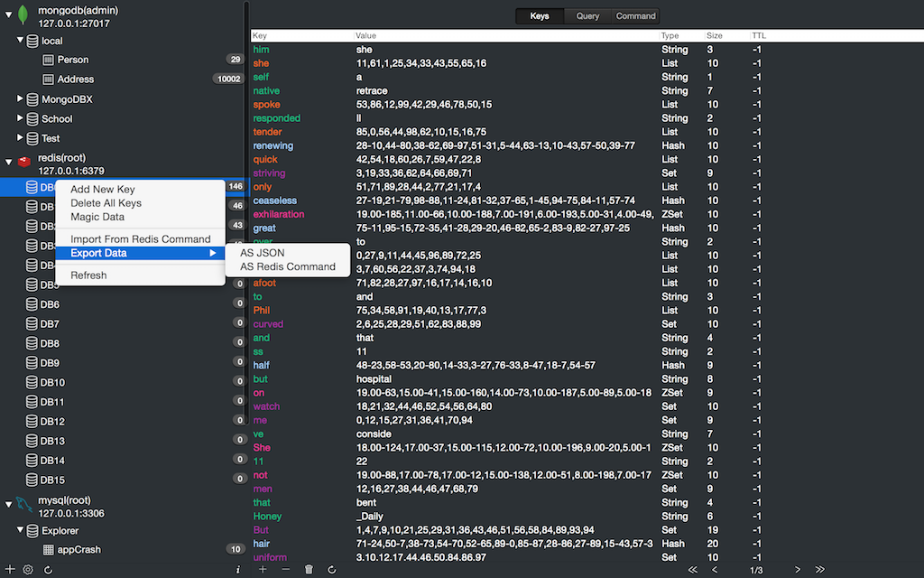Image resolution: width=924 pixels, height=578 pixels.
Task: Collapse the local database node
Action: coord(21,41)
